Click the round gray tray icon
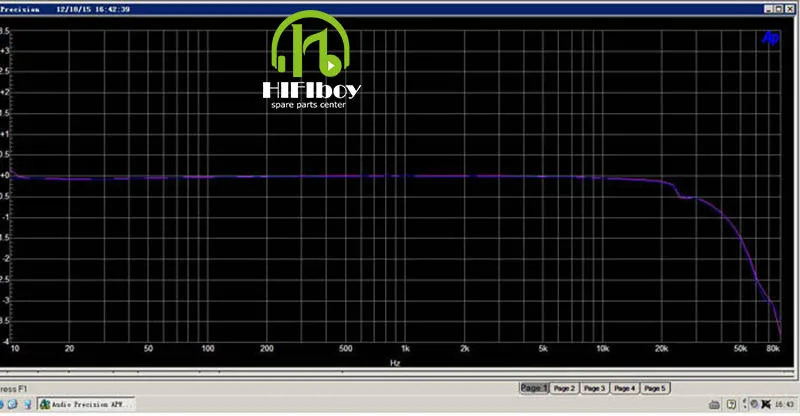Viewport: 800px width, 416px height. click(x=754, y=404)
